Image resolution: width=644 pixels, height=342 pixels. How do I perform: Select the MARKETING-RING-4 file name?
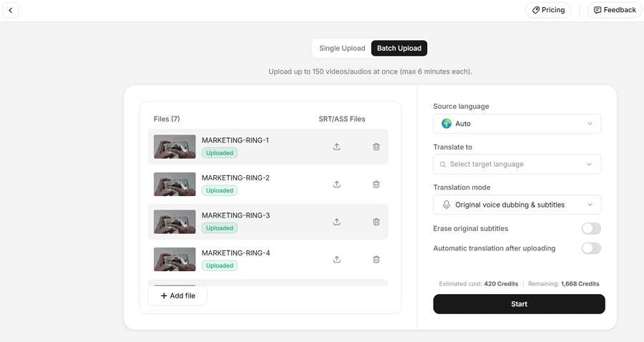click(x=235, y=253)
